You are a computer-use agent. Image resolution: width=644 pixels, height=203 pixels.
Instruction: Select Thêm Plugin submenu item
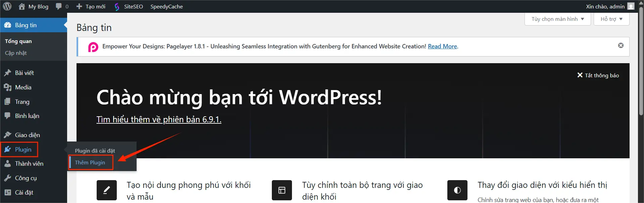(90, 163)
